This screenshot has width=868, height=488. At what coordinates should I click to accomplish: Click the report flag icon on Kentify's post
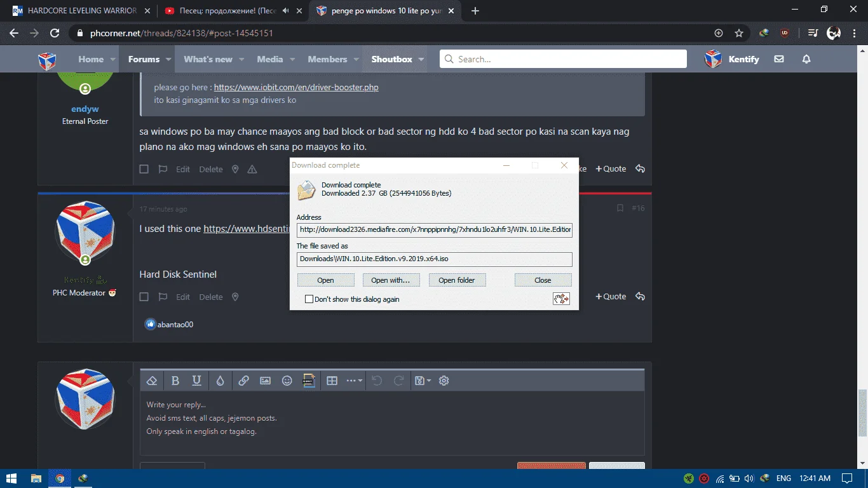coord(163,297)
